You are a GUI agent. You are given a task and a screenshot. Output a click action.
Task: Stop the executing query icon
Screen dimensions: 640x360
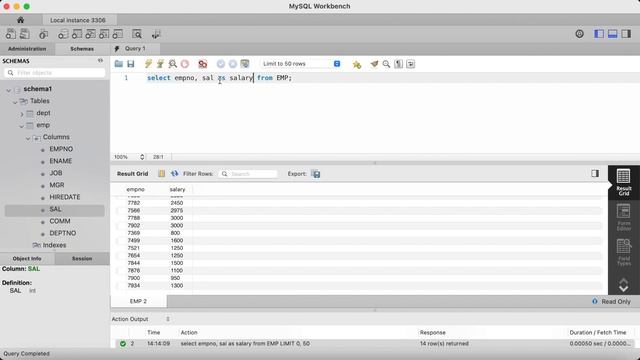pyautogui.click(x=185, y=64)
